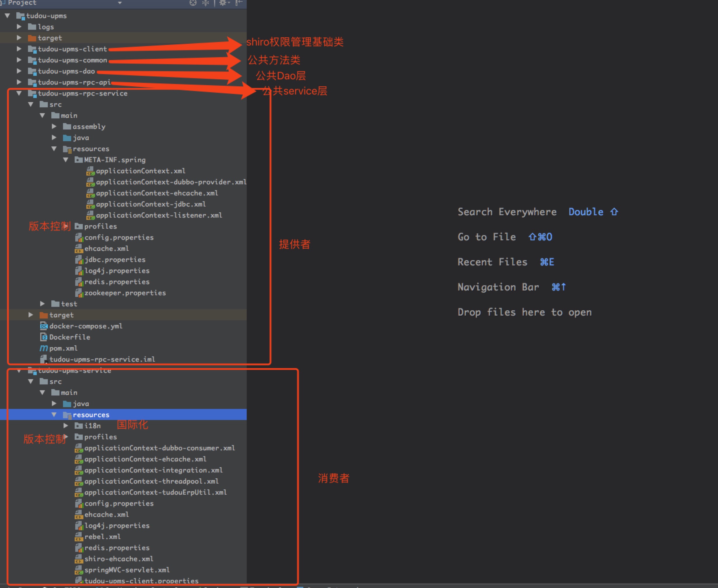Click the tudou-upms-rpc-service.iml file icon
Screen dimensions: 718x588
[44, 359]
